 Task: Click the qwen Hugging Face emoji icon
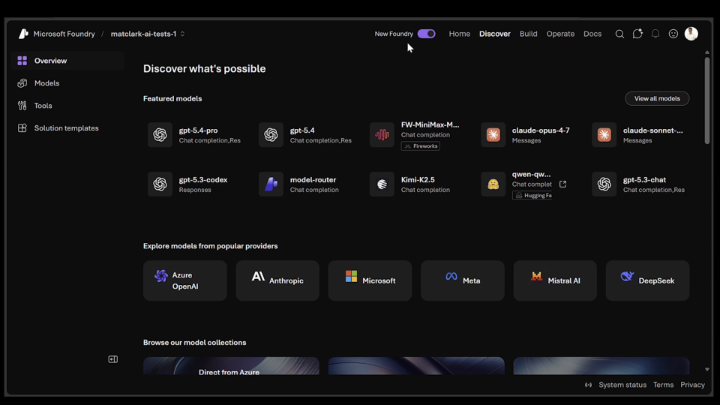(493, 184)
